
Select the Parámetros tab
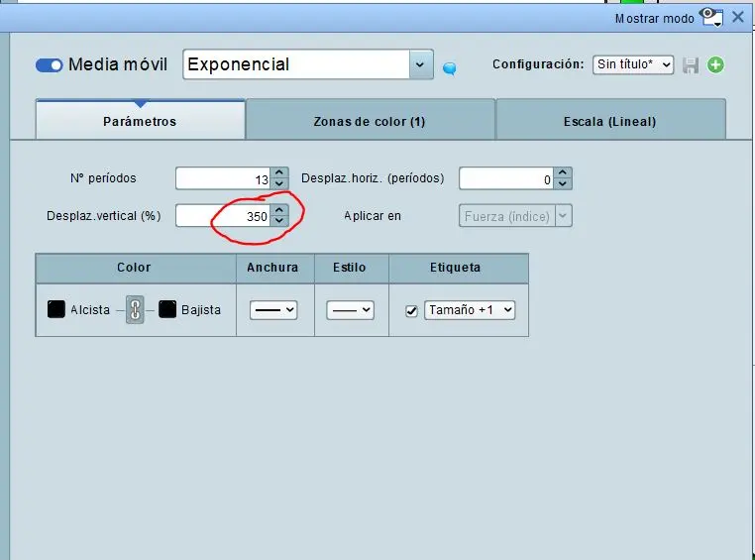pos(140,122)
